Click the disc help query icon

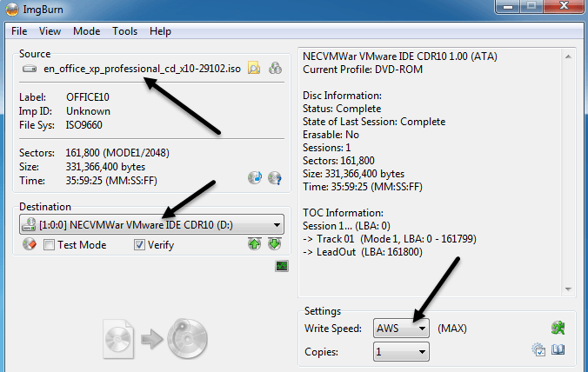(x=275, y=178)
